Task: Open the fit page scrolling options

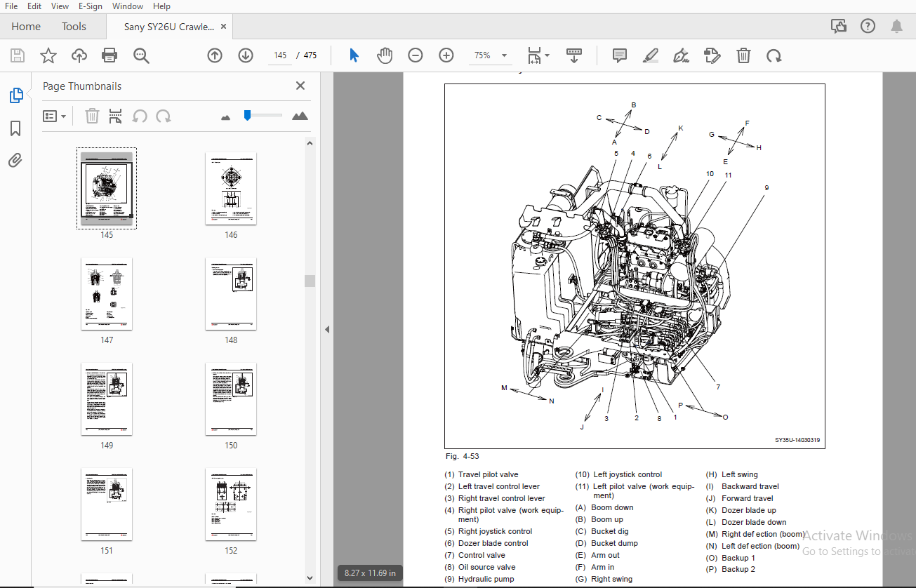Action: [538, 55]
